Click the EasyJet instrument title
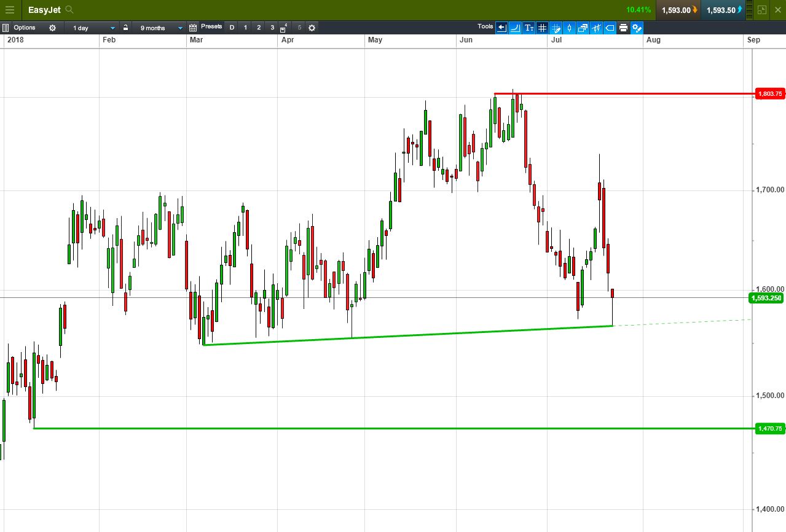Screen dimensions: 786x532 [x=44, y=10]
